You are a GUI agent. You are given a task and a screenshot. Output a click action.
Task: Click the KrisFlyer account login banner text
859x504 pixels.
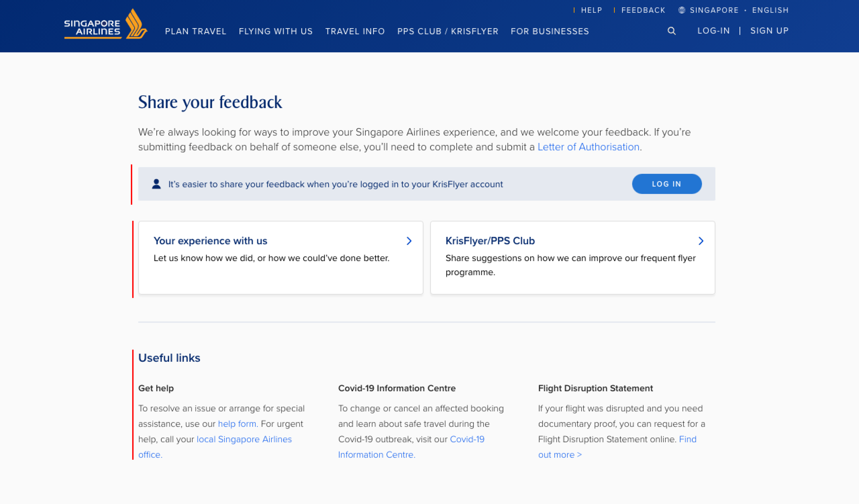[x=335, y=184]
